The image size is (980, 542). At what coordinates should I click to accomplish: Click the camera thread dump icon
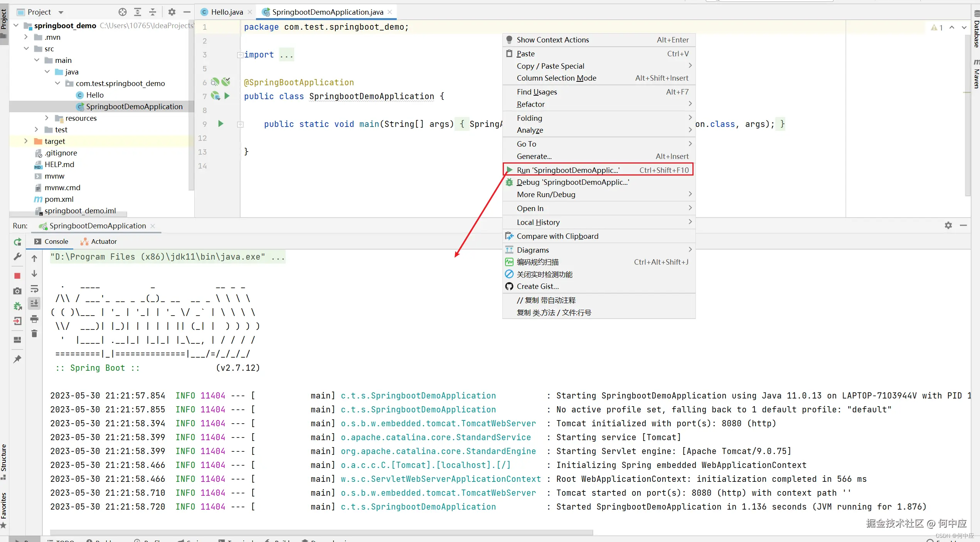17,291
